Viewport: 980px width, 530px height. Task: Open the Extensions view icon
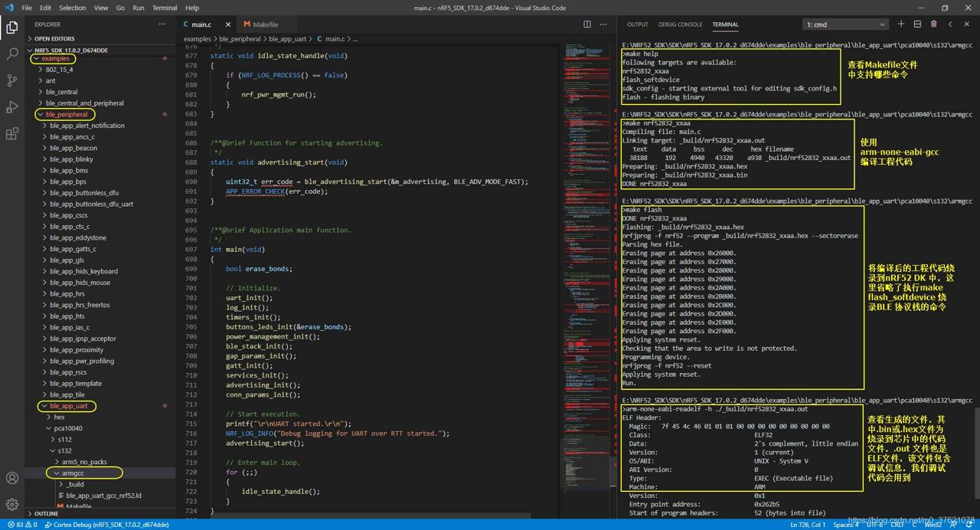click(x=12, y=133)
